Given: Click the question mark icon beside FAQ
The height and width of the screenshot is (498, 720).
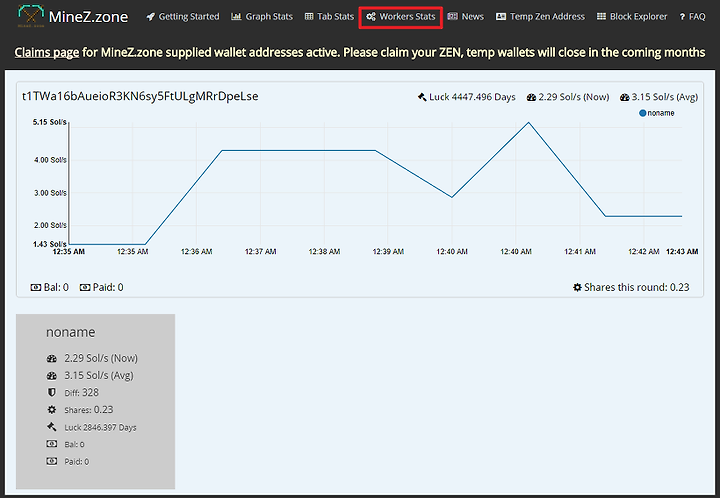Looking at the screenshot, I should click(682, 17).
